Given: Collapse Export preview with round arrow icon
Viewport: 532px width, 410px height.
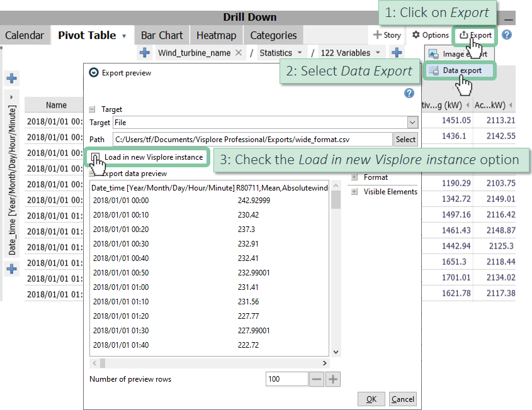Looking at the screenshot, I should pos(94,73).
